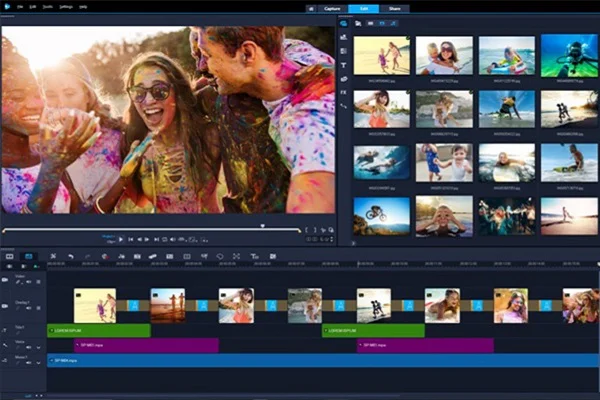Viewport: 600px width, 400px height.
Task: Open the split screen template creator icon
Action: click(273, 256)
